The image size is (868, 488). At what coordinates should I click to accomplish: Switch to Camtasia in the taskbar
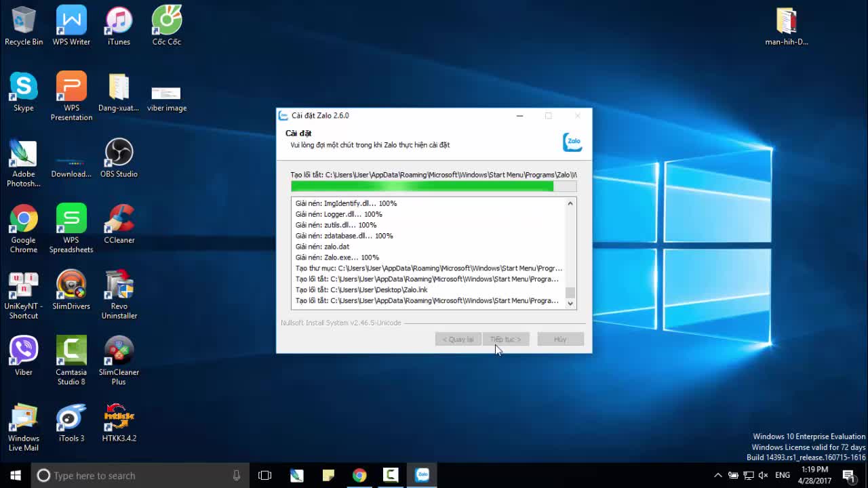click(391, 475)
